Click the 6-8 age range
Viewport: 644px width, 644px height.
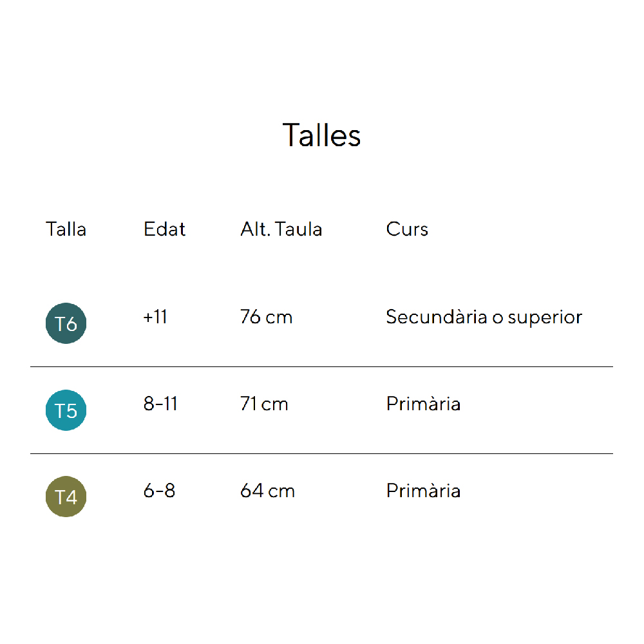pyautogui.click(x=159, y=491)
